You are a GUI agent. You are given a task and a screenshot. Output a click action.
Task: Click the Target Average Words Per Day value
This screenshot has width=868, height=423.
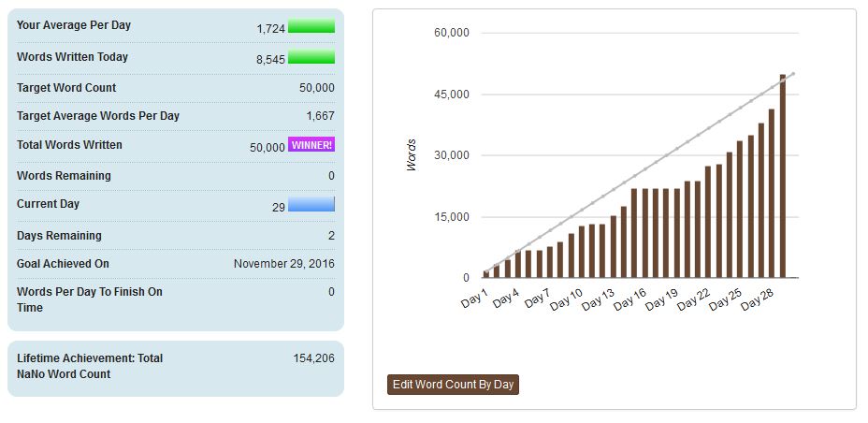320,116
